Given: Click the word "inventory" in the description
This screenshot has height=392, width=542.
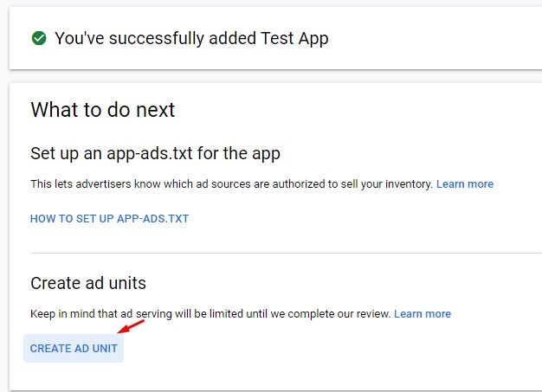Looking at the screenshot, I should tap(408, 184).
